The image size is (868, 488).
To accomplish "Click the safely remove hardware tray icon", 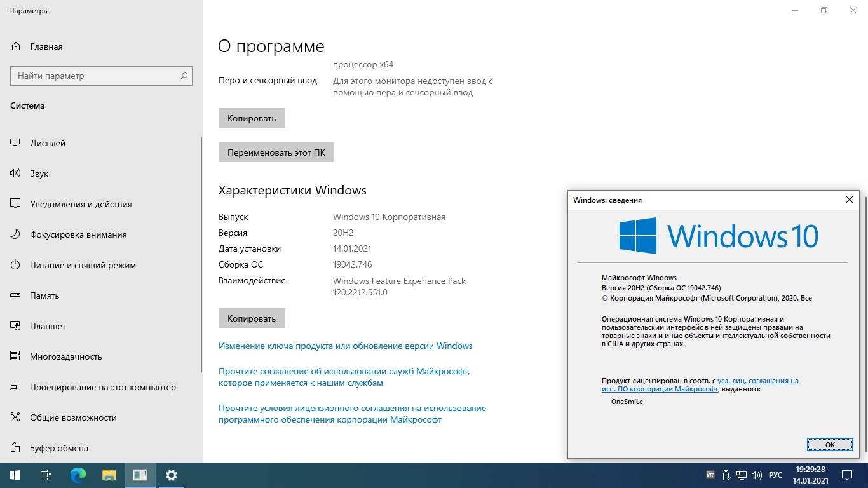I will (x=726, y=475).
